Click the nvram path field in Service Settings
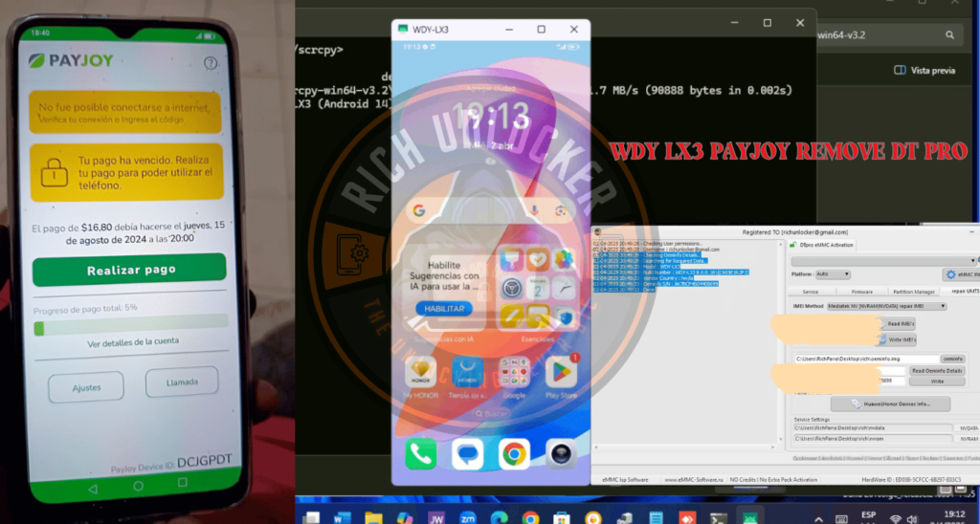Screen dimensions: 980x524 coord(873,439)
